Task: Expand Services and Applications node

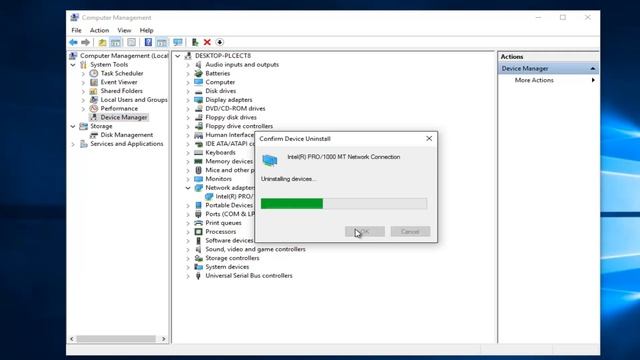Action: (73, 144)
